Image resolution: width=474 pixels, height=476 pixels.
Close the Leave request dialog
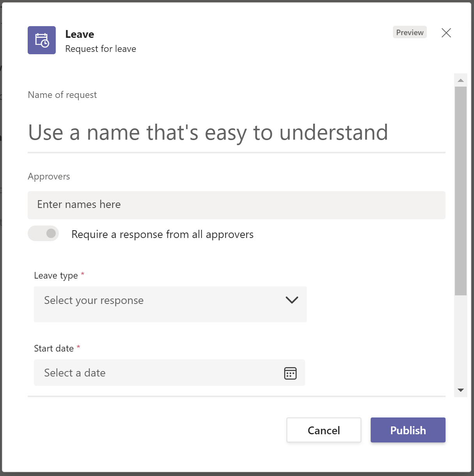point(446,33)
